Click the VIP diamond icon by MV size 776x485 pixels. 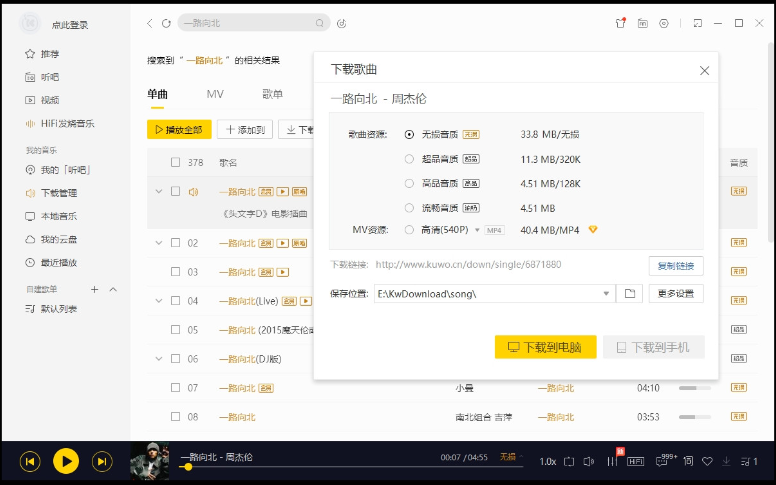(x=593, y=230)
